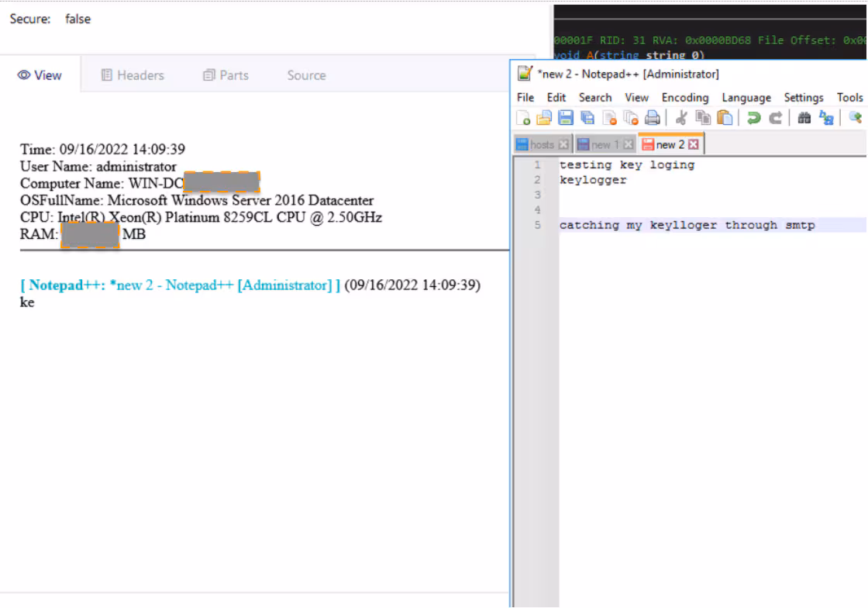Click line 5 text in the editor
Screen dimensions: 868x608
(687, 226)
